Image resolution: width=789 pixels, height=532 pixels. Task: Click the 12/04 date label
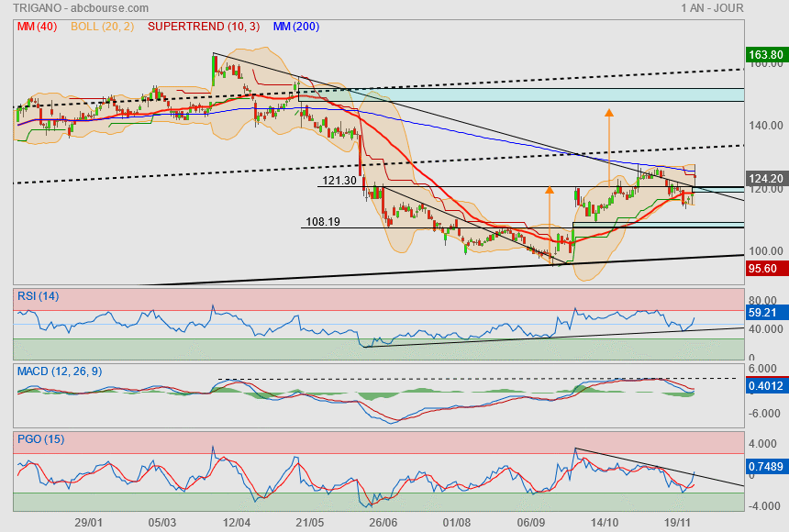(236, 523)
